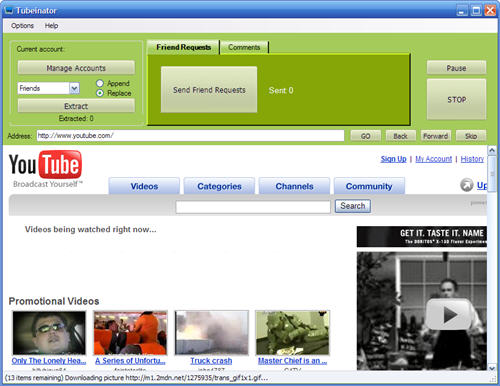Click 'Videos being watched right now...' text
The height and width of the screenshot is (386, 500).
pos(90,229)
